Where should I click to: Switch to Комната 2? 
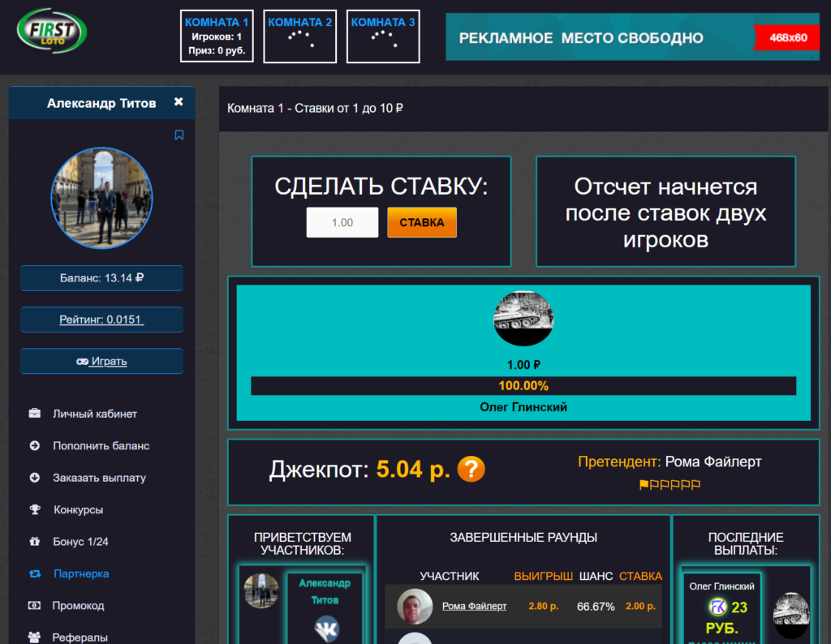coord(300,36)
